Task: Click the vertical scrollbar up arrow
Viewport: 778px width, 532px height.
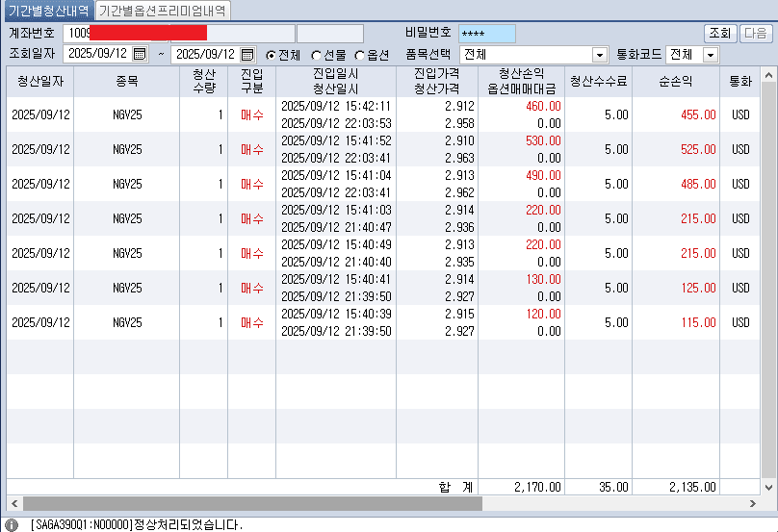Action: click(768, 74)
